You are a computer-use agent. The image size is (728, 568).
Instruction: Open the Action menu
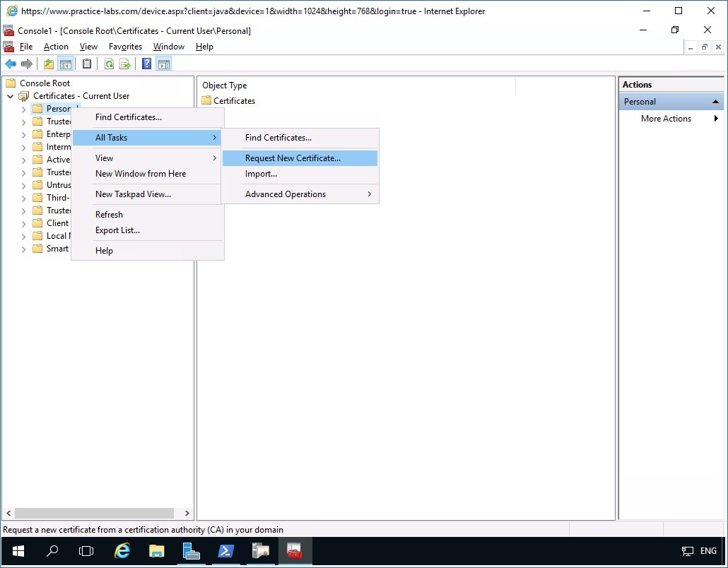click(x=56, y=47)
